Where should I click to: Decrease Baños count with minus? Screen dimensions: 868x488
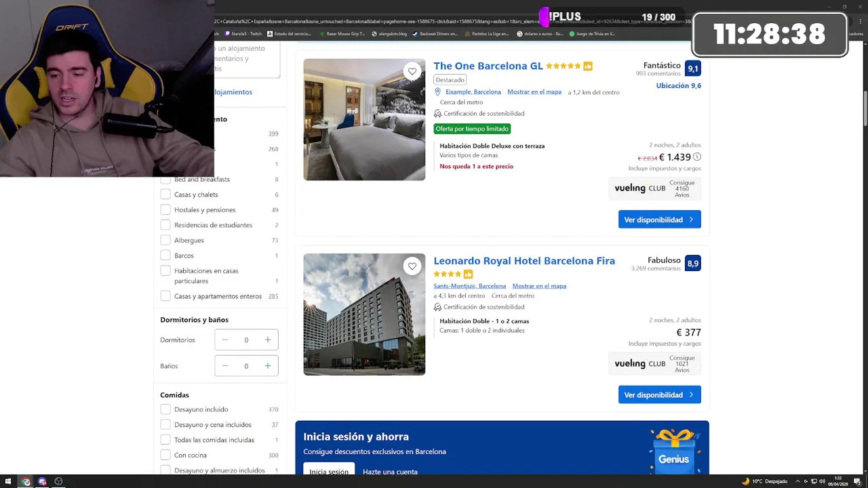pyautogui.click(x=225, y=366)
